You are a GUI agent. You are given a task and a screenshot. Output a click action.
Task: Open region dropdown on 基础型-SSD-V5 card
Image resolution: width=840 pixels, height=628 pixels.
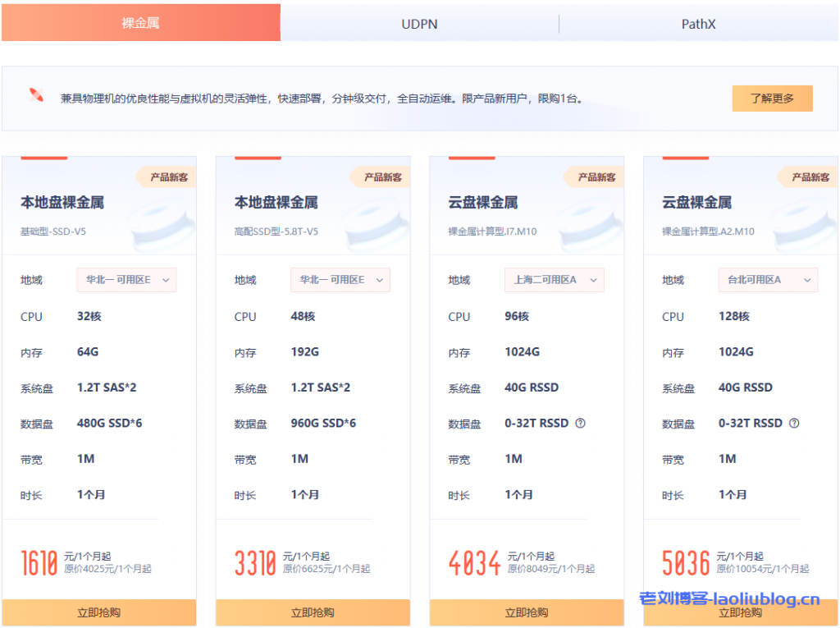point(126,280)
